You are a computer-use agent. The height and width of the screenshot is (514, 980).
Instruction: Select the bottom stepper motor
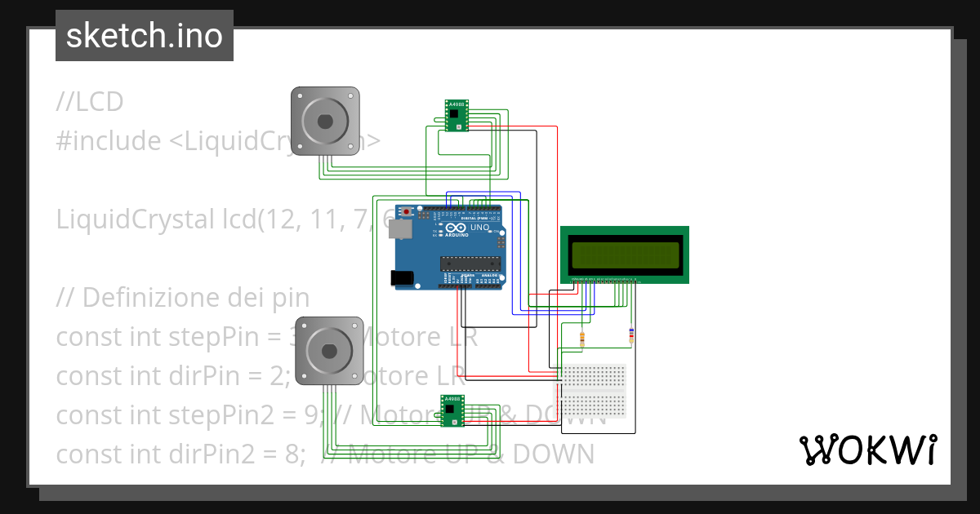pos(330,352)
